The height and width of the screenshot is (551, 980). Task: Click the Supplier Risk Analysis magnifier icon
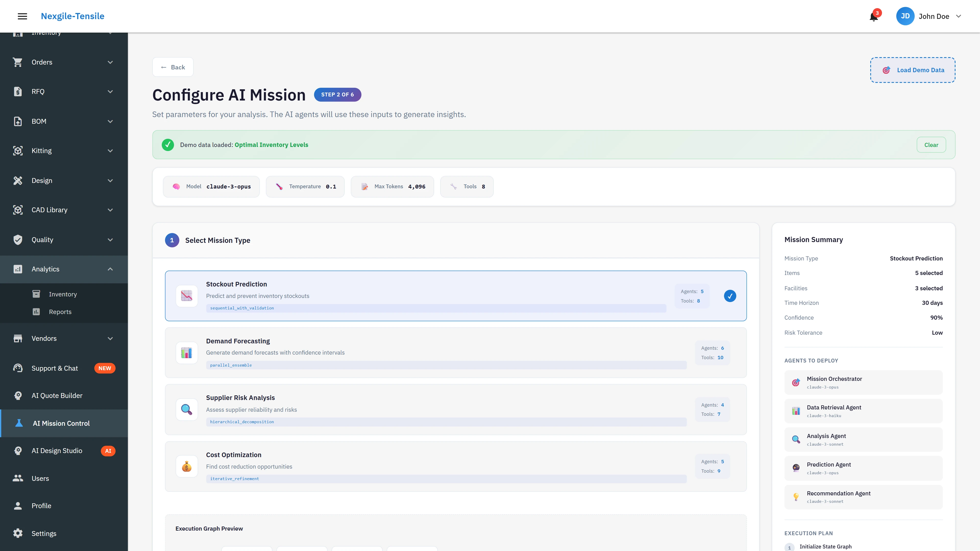click(x=186, y=409)
